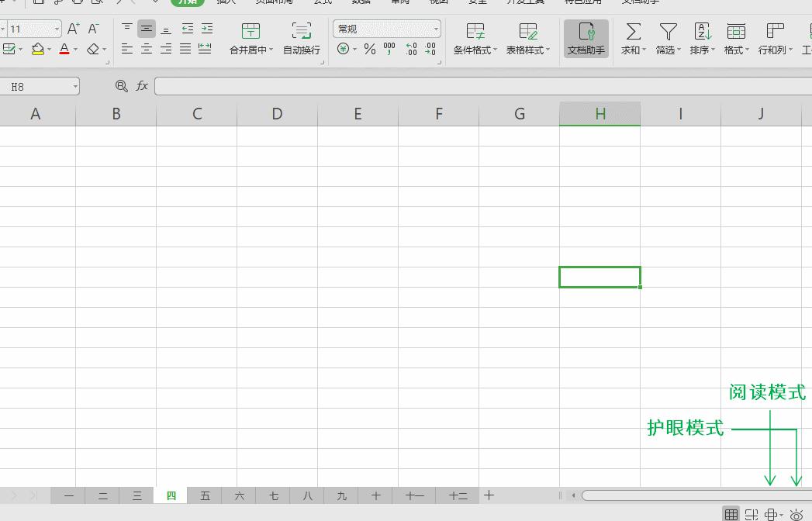Click the eraser clear formatting icon
This screenshot has width=812, height=521.
click(93, 49)
